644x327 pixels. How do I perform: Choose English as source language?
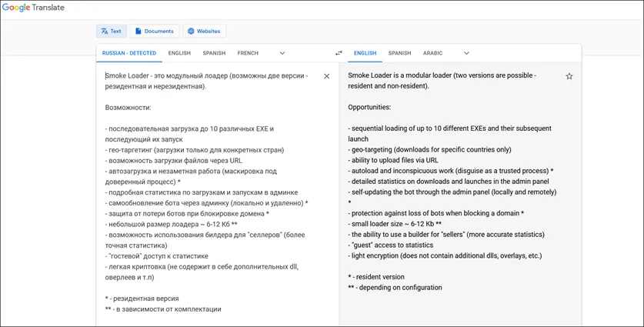179,53
